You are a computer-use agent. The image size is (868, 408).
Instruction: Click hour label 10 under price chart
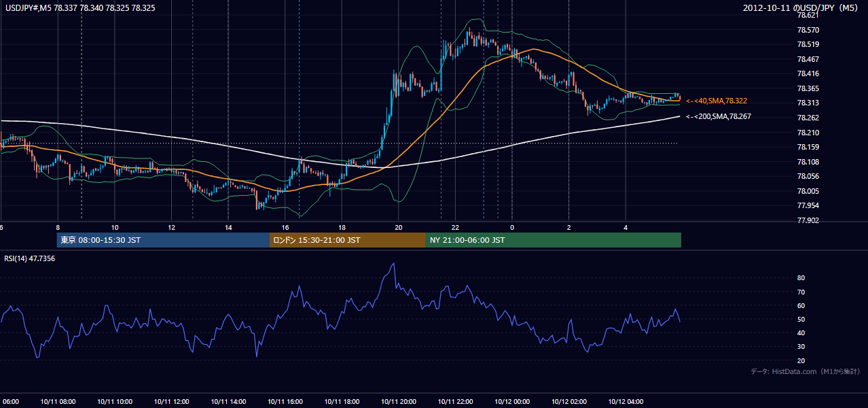tap(115, 228)
